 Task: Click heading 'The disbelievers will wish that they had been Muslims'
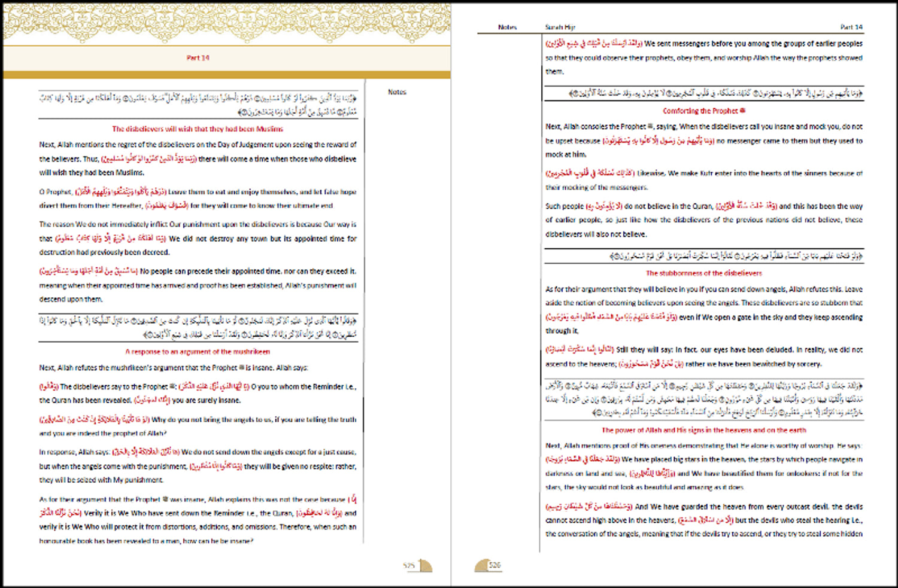coord(198,129)
